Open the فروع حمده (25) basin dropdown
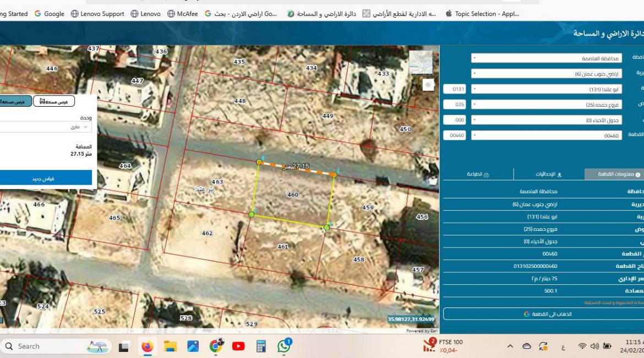Image resolution: width=644 pixels, height=358 pixels. pos(546,104)
